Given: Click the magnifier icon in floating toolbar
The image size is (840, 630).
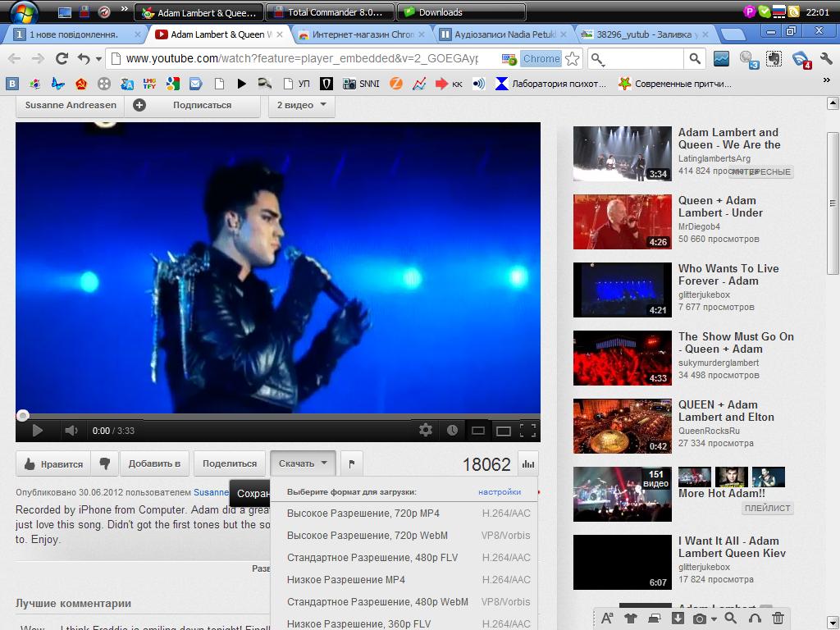Looking at the screenshot, I should click(x=730, y=619).
